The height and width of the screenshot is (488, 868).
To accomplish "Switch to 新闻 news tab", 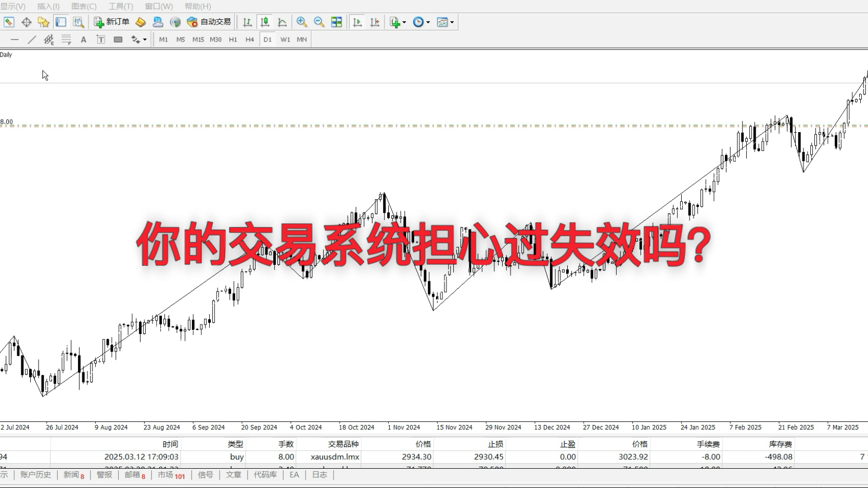I will pos(74,474).
